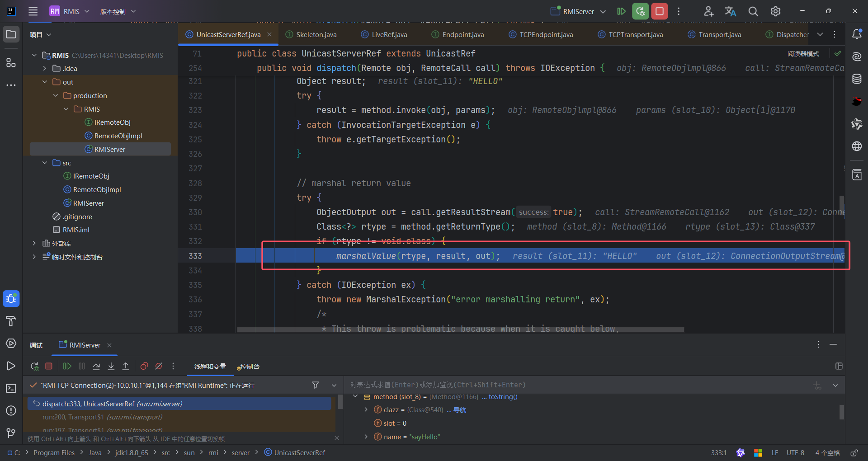The height and width of the screenshot is (461, 868).
Task: Open the Debug tool window icon
Action: pos(11,298)
